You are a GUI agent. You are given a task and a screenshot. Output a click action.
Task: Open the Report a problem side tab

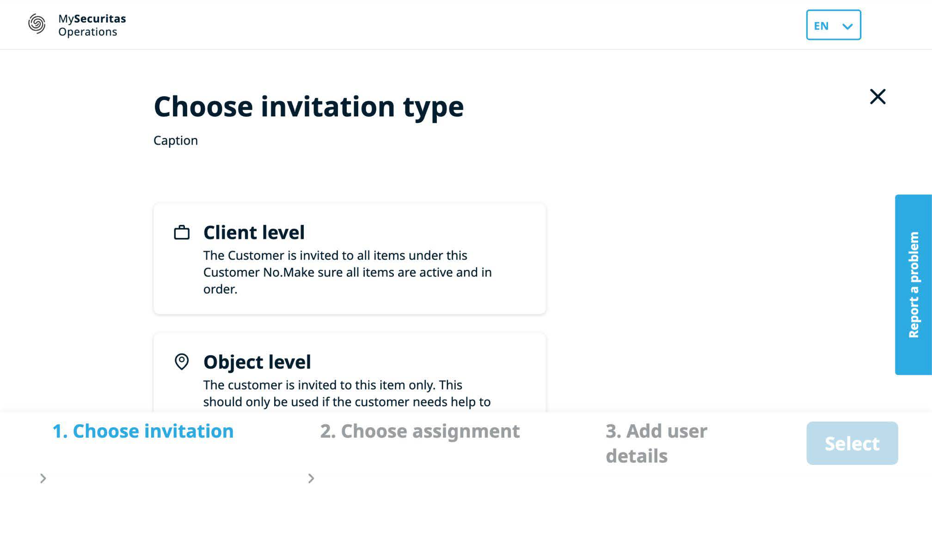(x=913, y=285)
